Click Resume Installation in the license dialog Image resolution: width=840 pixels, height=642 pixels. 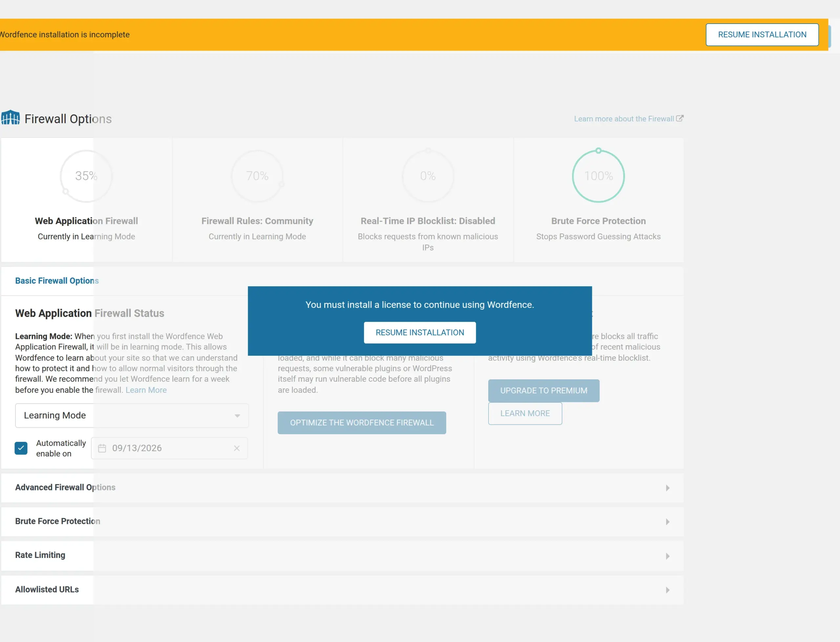coord(420,332)
